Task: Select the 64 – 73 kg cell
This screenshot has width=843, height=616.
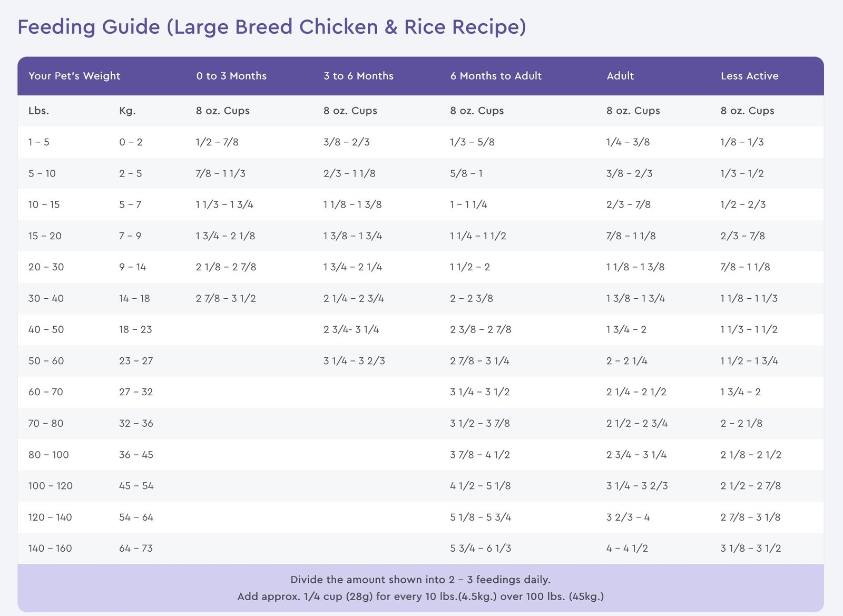Action: (x=136, y=548)
